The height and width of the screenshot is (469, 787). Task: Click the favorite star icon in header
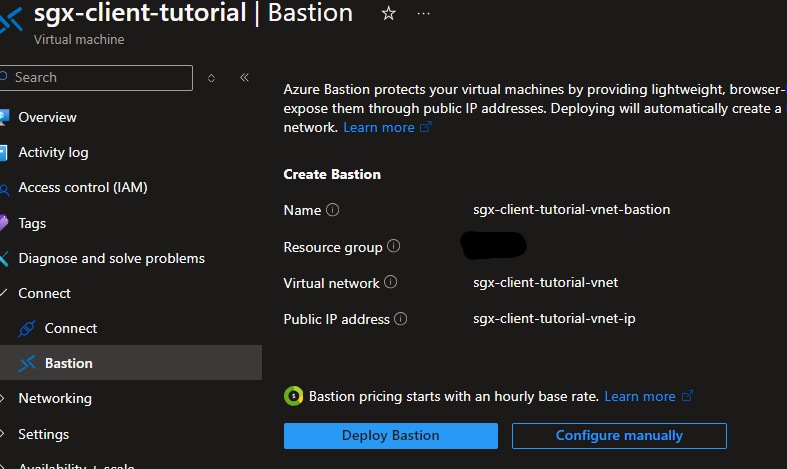[x=389, y=14]
